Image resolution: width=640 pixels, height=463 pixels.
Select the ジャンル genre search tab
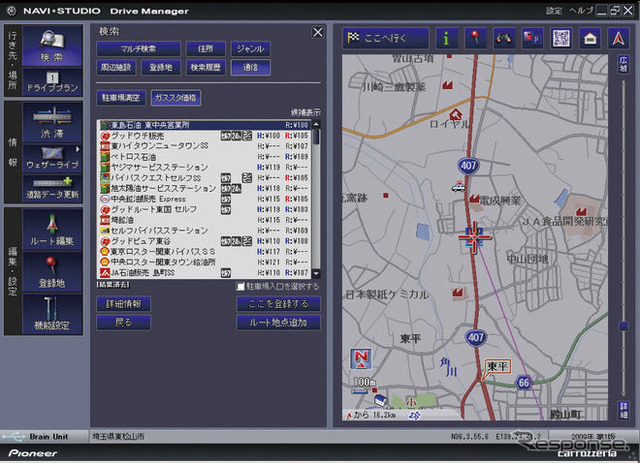[x=250, y=49]
